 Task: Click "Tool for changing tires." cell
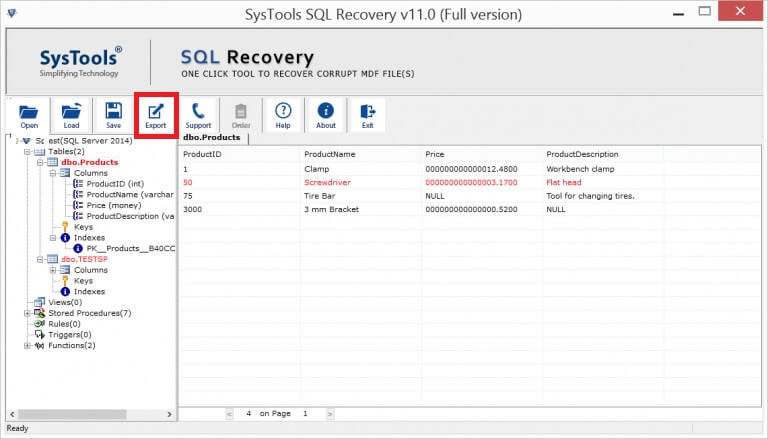[590, 196]
